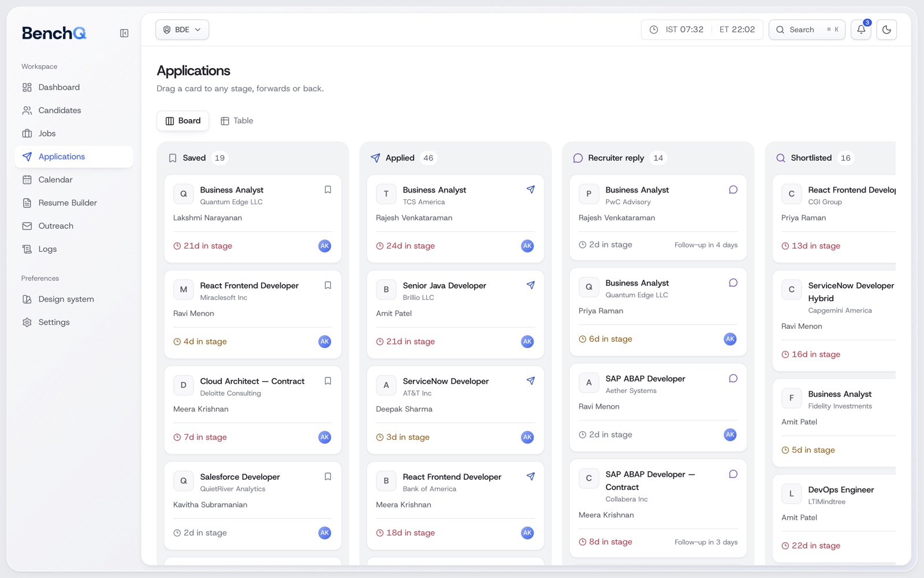This screenshot has height=578, width=924.
Task: Click AK avatar on Priya Raman Quantum Edge card
Action: [730, 339]
